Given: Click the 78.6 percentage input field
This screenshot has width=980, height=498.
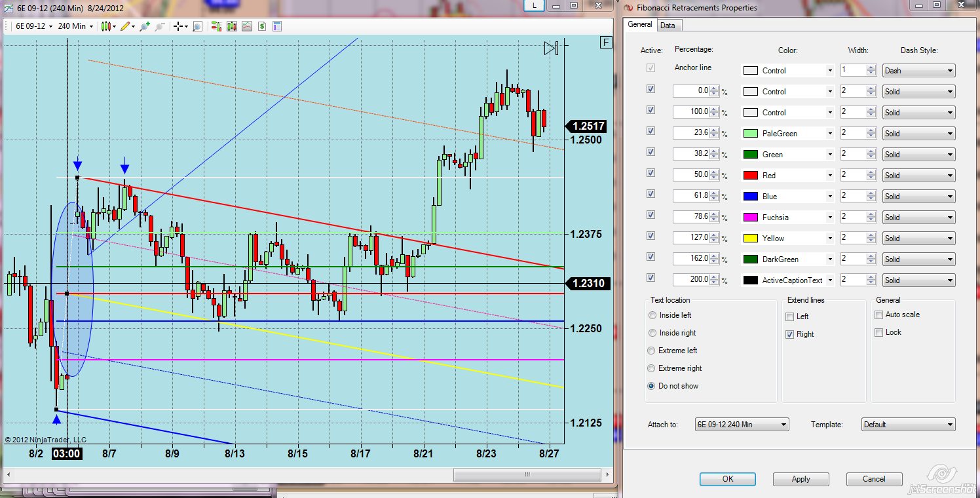Looking at the screenshot, I should [692, 217].
